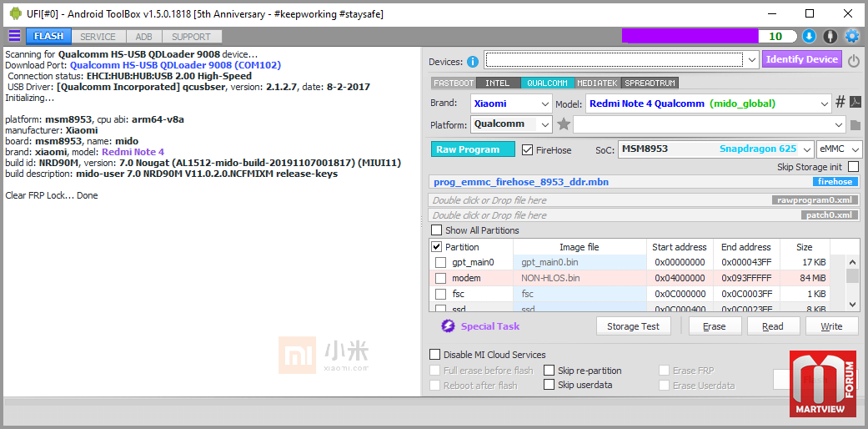
Task: Select the MEDIATEK mode tab
Action: tap(598, 83)
